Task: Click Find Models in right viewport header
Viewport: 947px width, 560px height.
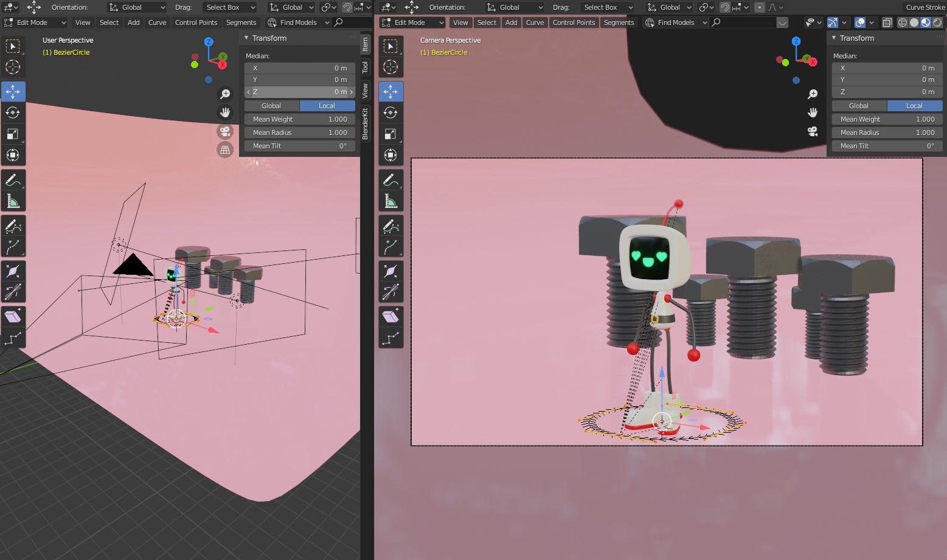Action: click(x=676, y=22)
